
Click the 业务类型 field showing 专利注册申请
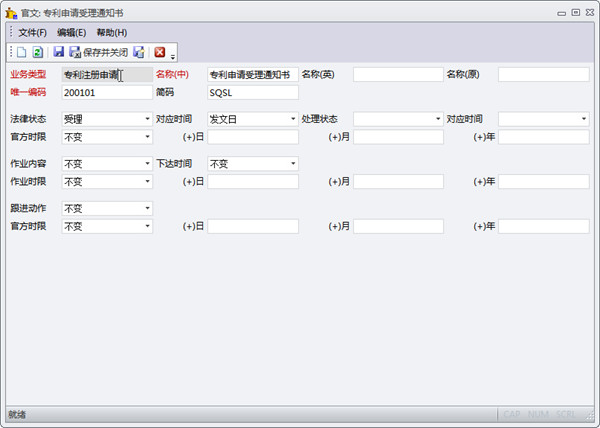click(x=107, y=75)
